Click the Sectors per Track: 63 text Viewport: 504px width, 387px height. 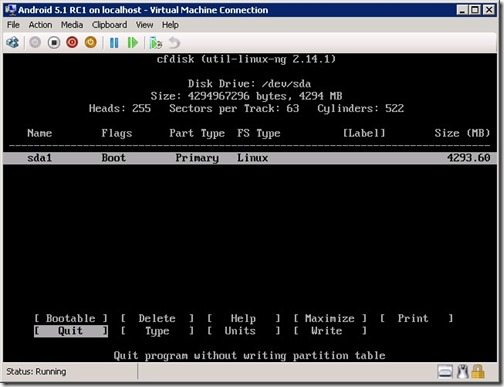[234, 109]
